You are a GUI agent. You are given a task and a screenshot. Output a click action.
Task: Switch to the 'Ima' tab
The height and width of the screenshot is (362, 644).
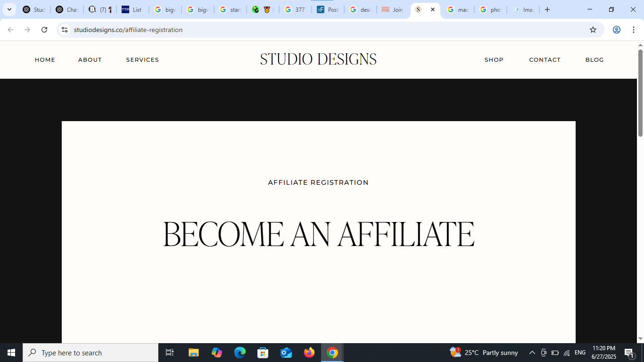523,9
